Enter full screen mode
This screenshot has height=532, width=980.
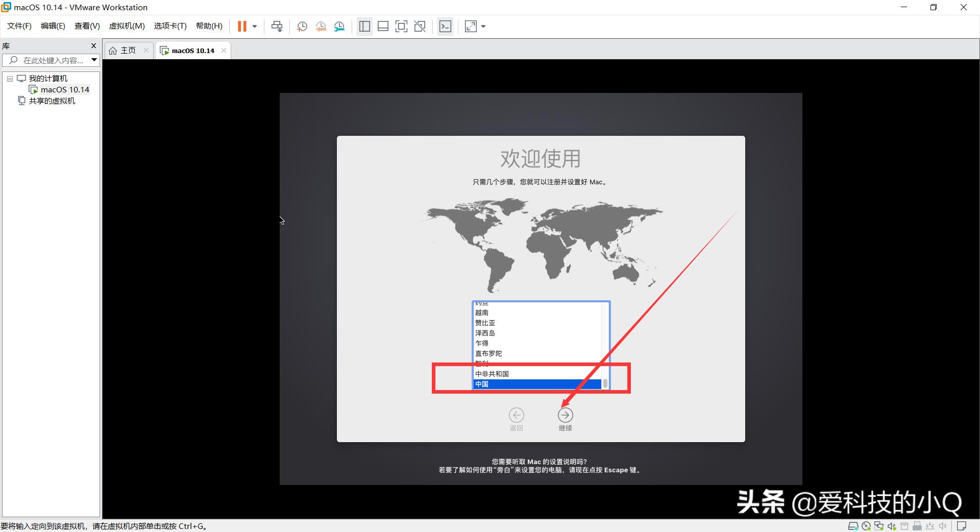(x=401, y=26)
